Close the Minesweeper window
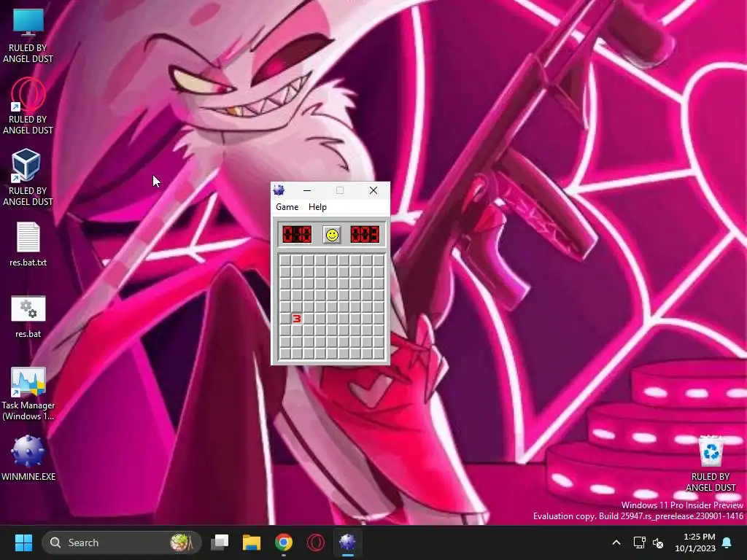 point(373,190)
